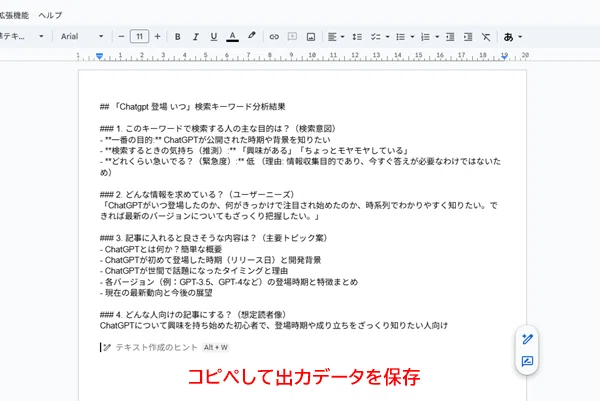Click the line - ChatGPTが世間で話題になったタイミングと理由

[194, 271]
